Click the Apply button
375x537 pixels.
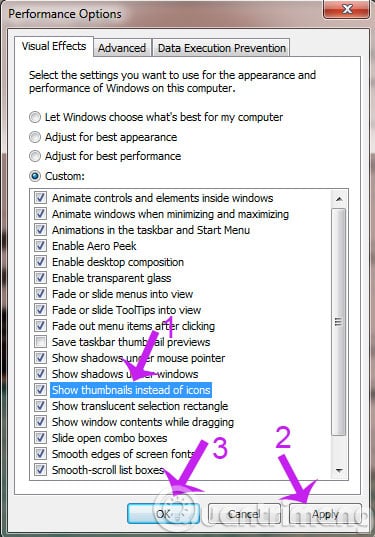(325, 514)
